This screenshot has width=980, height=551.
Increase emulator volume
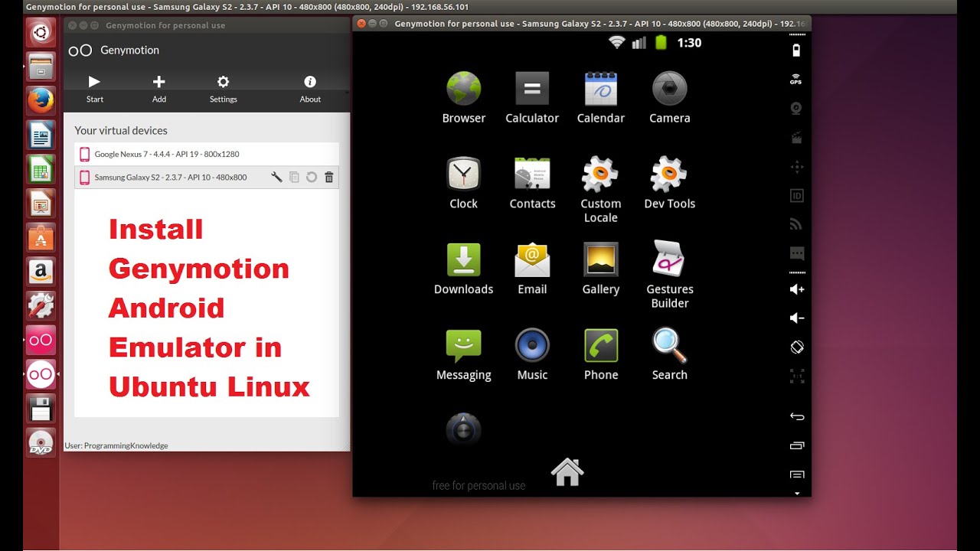(796, 289)
